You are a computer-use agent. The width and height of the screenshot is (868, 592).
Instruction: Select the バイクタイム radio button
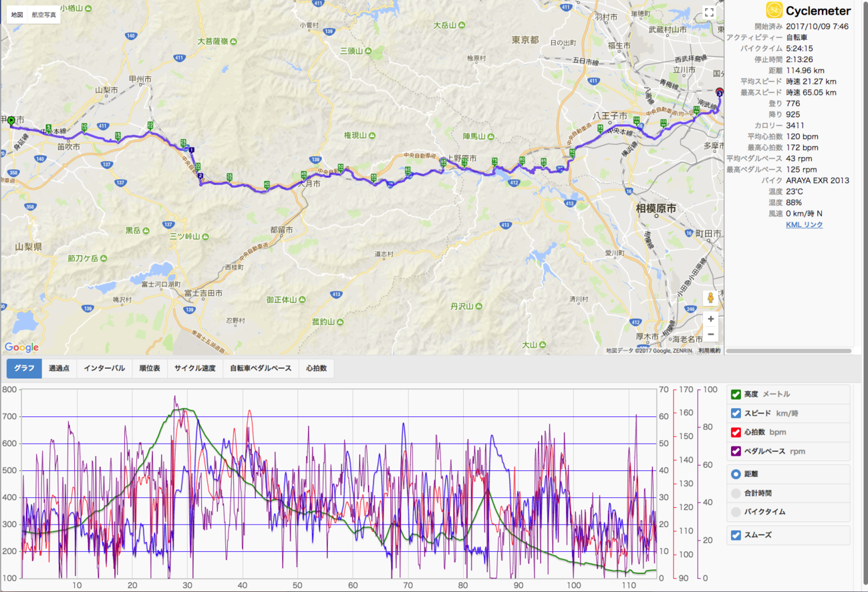736,512
